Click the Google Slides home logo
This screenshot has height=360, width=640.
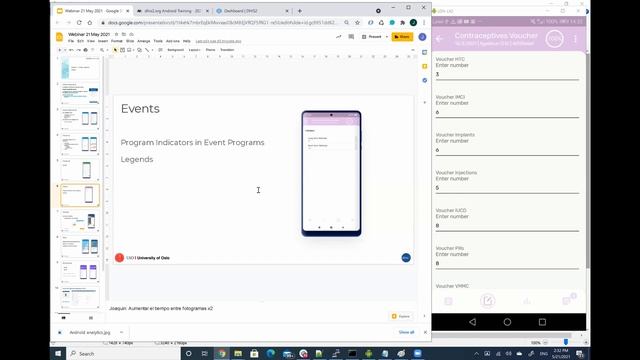pos(60,37)
